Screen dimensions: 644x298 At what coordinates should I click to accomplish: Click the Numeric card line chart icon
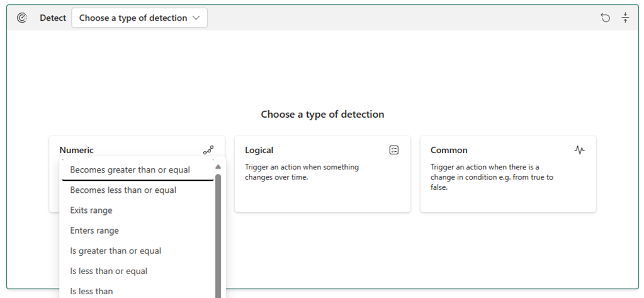tap(208, 150)
